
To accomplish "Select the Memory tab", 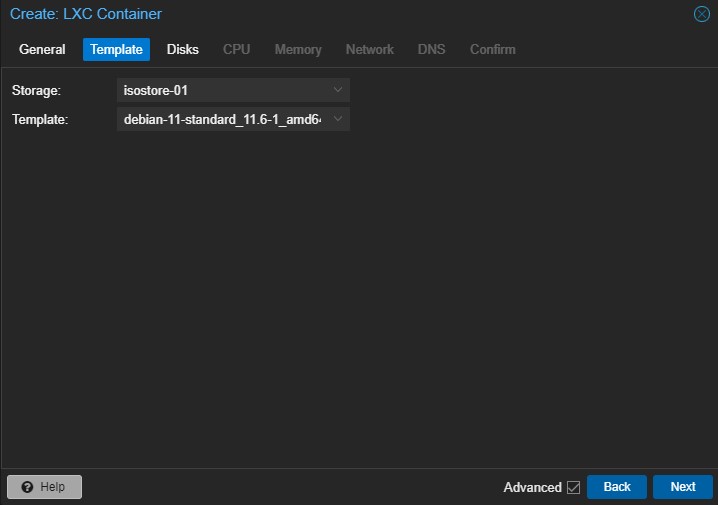I will (298, 49).
